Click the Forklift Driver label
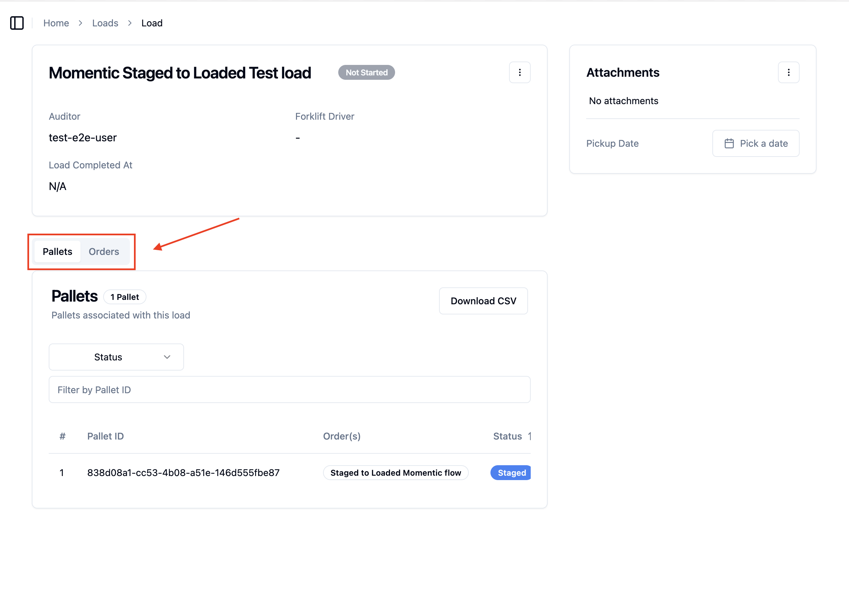The height and width of the screenshot is (616, 849). tap(325, 116)
